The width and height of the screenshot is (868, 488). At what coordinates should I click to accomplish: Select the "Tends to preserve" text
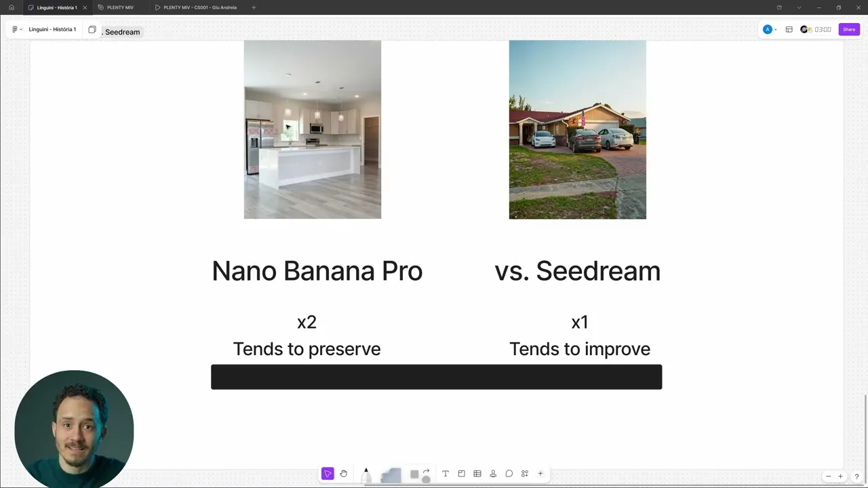point(307,349)
